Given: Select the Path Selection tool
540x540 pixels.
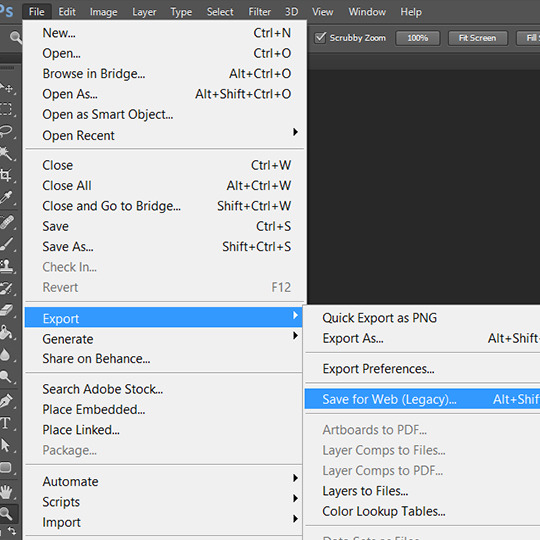Looking at the screenshot, I should click(x=6, y=445).
